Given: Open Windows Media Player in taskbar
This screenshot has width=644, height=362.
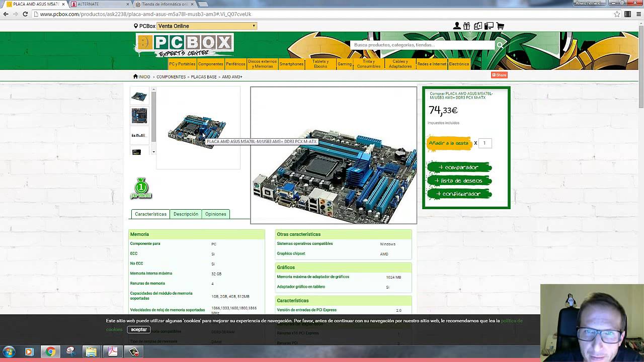Looking at the screenshot, I should tap(29, 352).
